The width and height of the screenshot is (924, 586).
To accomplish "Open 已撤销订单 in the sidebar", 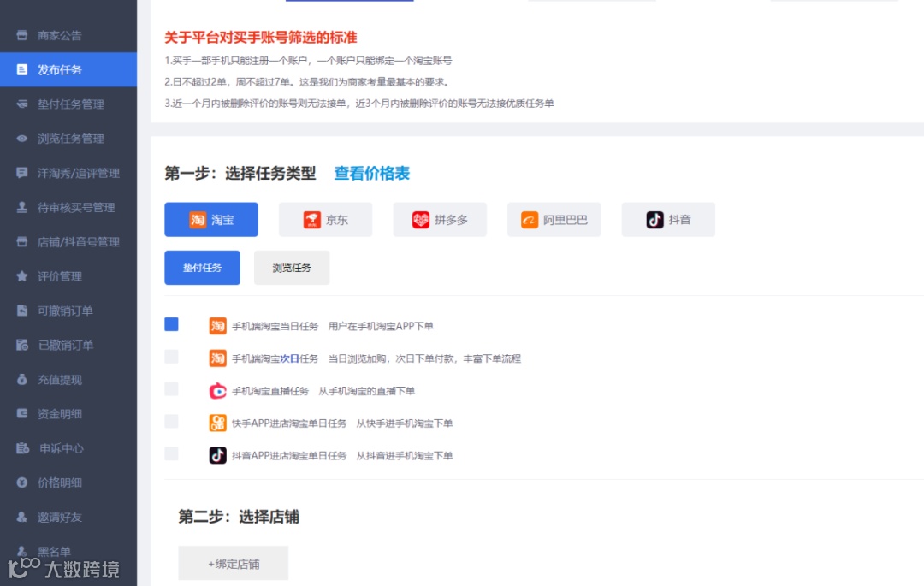I will click(68, 345).
